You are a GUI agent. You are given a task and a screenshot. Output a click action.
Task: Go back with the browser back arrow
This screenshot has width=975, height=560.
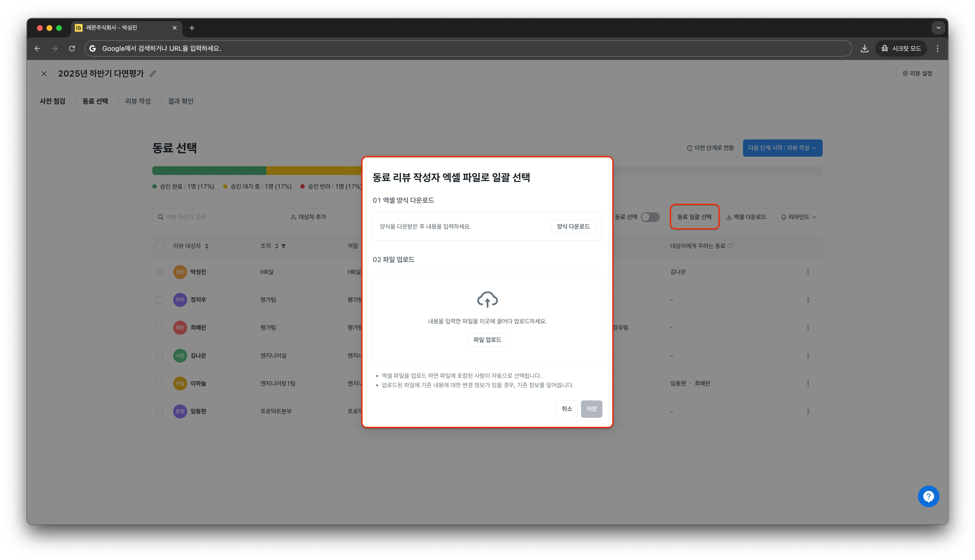(37, 48)
